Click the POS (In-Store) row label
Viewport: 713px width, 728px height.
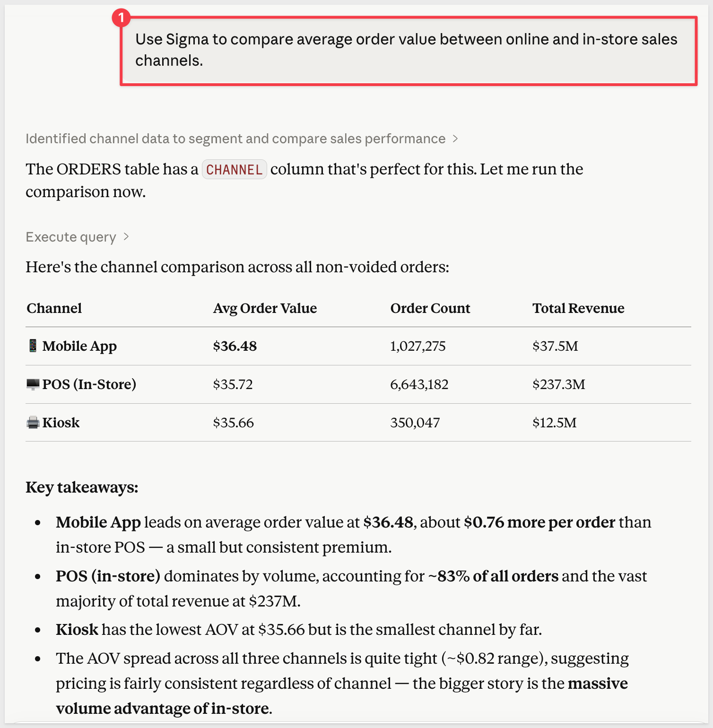click(x=89, y=384)
